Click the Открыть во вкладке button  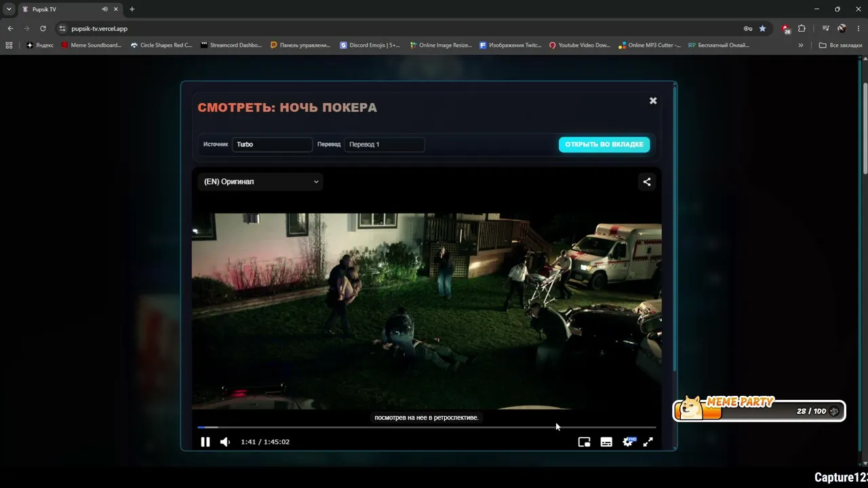604,144
